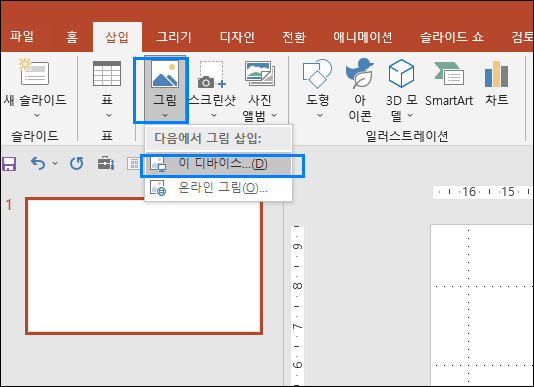Expand the undo history dropdown
534x387 pixels.
click(55, 164)
